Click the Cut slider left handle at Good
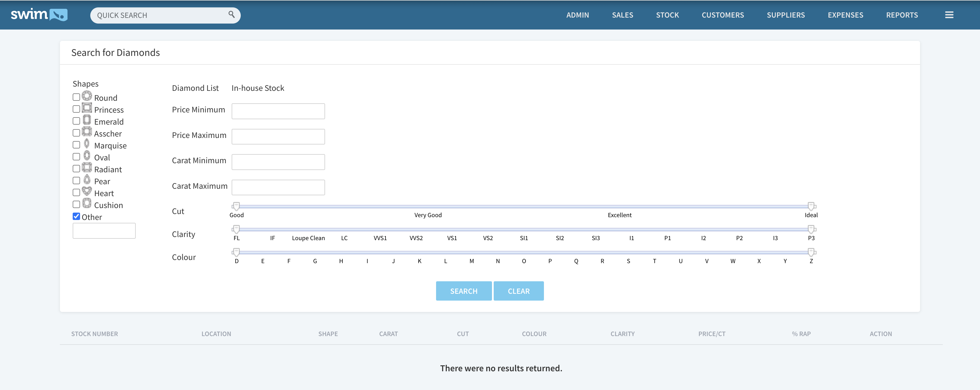The height and width of the screenshot is (390, 980). point(236,206)
